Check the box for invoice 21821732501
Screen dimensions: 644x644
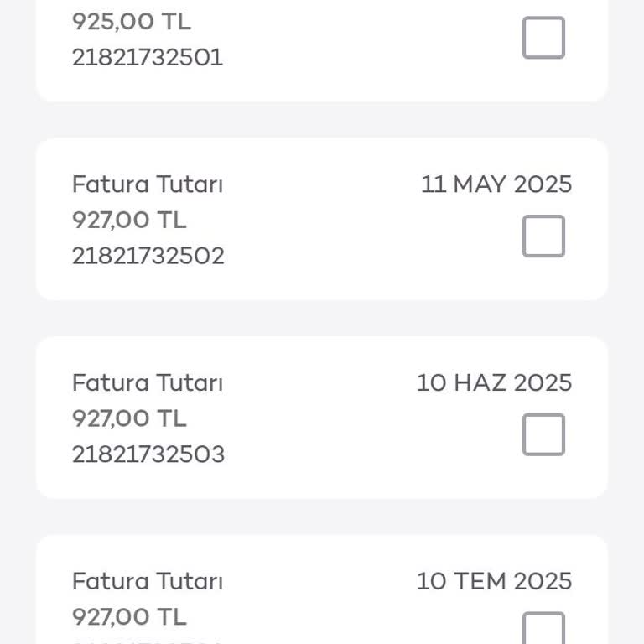(543, 38)
